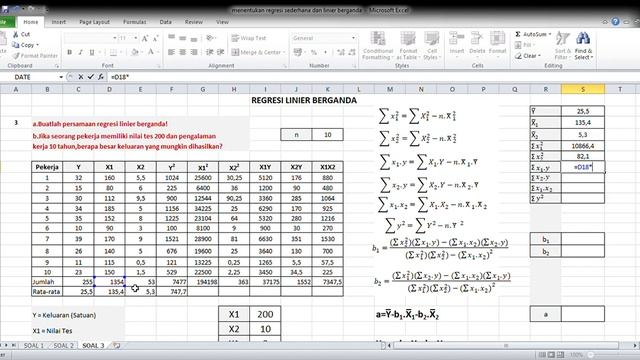Open the Formulas tab
The width and height of the screenshot is (640, 360).
coord(135,22)
